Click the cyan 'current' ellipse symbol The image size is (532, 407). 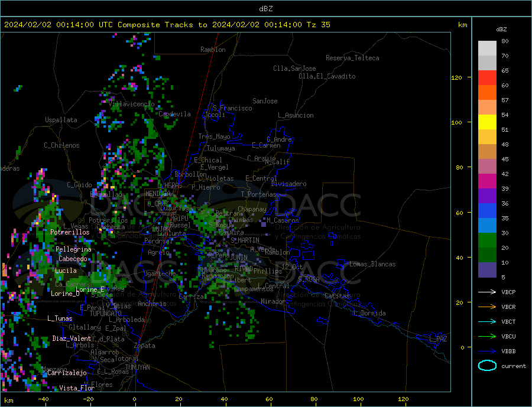(x=487, y=366)
